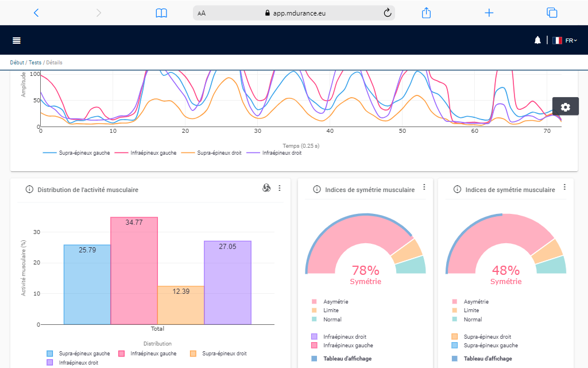This screenshot has width=588, height=368.
Task: Open the hamburger navigation menu
Action: coord(17,40)
